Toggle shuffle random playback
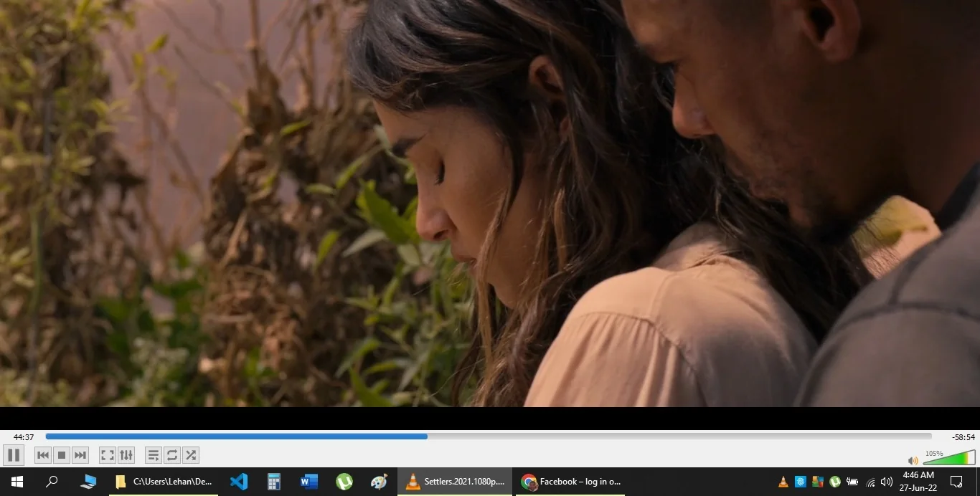Screen dimensions: 980x496 190,455
